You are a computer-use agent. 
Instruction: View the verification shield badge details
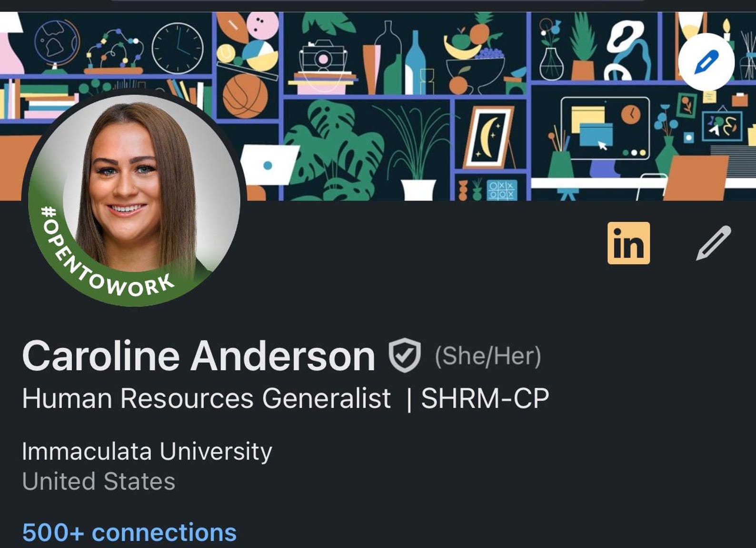pos(405,356)
